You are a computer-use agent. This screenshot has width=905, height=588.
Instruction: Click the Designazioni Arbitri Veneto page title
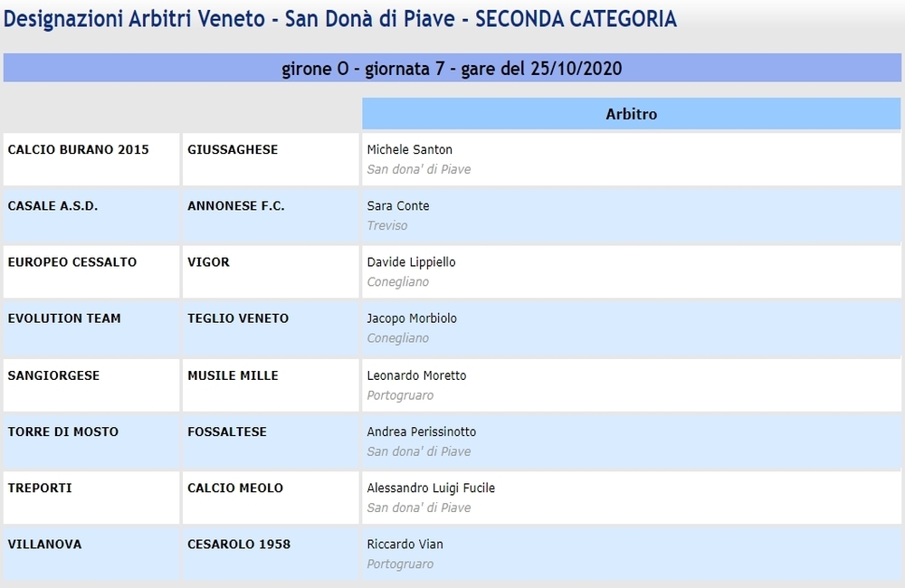point(340,19)
